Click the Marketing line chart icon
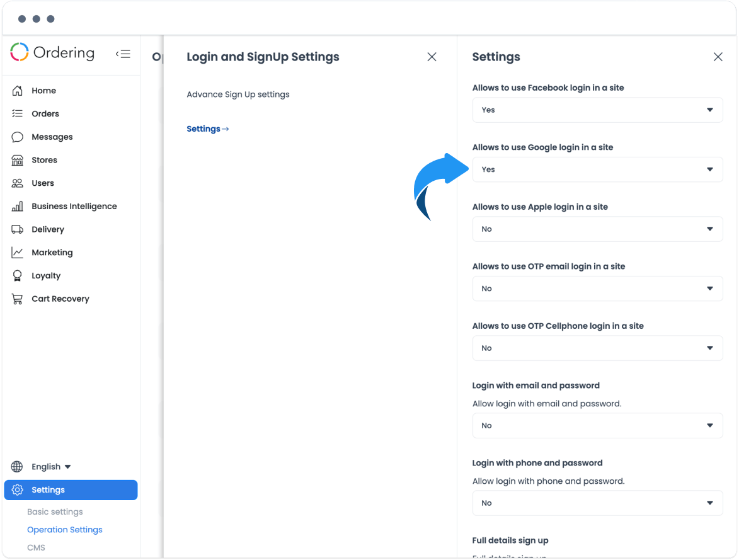This screenshot has width=739, height=560. click(x=18, y=253)
